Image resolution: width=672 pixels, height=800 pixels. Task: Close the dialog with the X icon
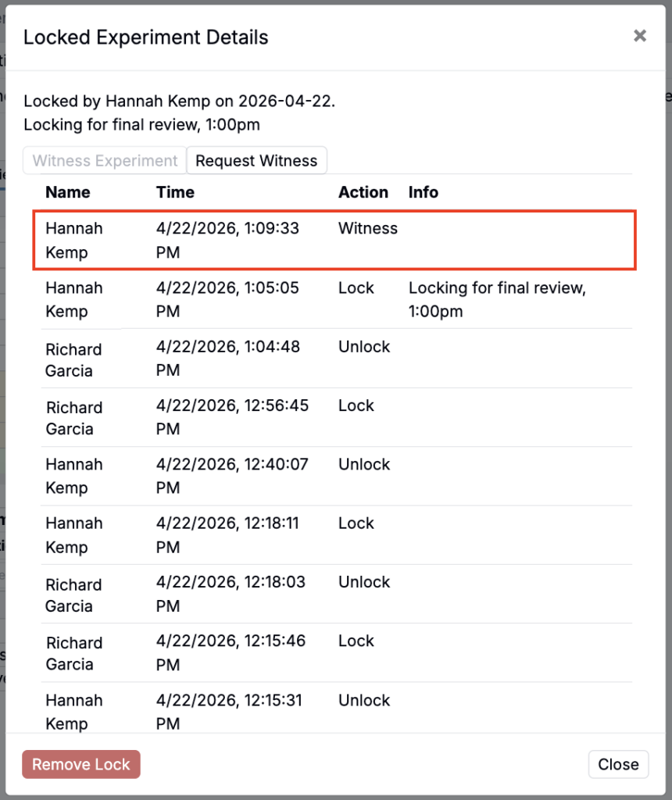[640, 36]
